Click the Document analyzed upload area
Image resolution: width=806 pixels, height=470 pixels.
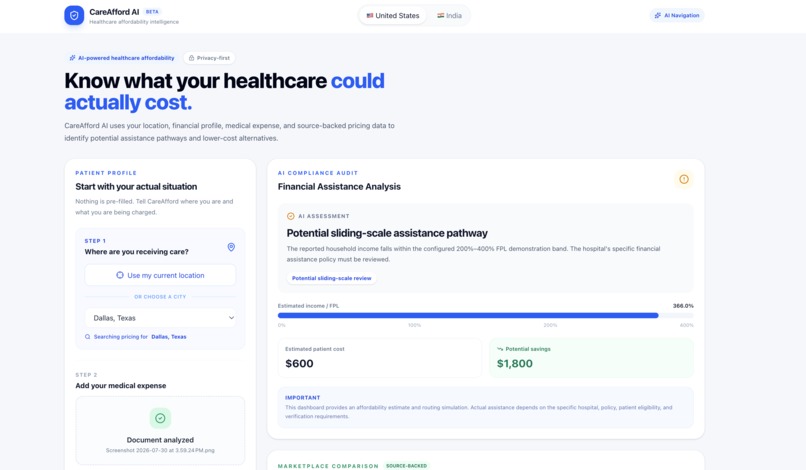(x=160, y=430)
